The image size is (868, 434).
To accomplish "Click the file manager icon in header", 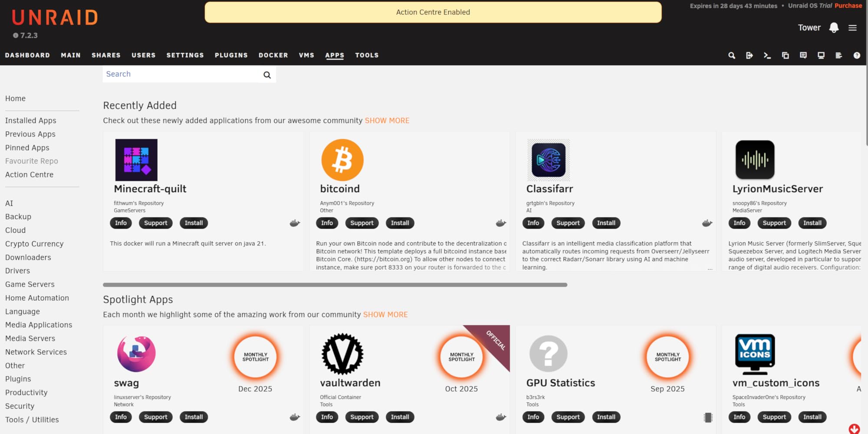I will (786, 56).
